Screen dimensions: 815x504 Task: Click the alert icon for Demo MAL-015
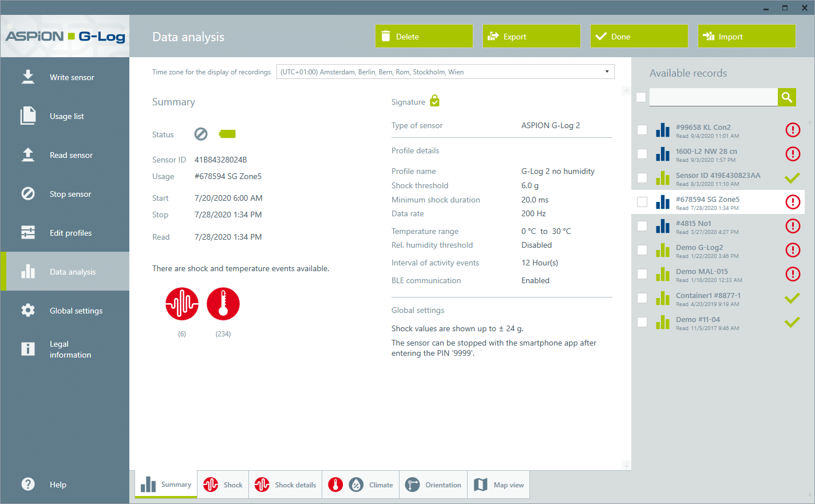793,274
